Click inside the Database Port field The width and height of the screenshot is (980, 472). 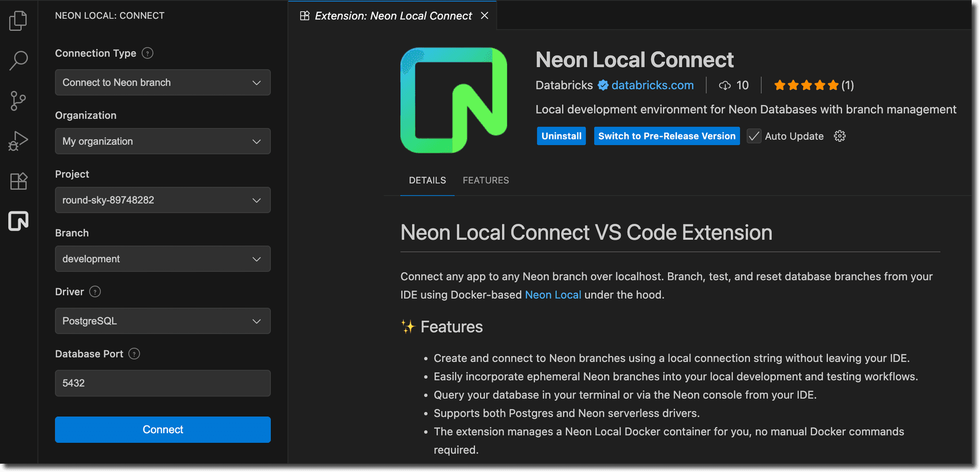pyautogui.click(x=162, y=383)
